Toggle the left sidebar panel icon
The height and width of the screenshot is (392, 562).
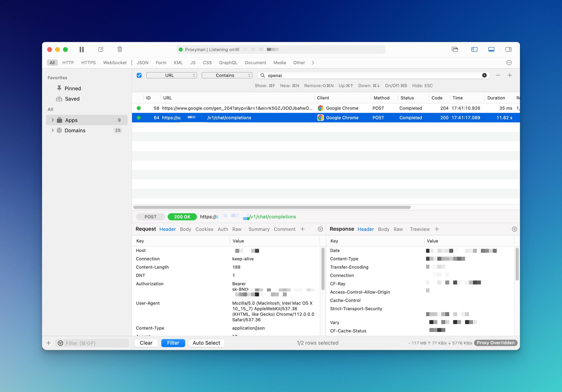[x=474, y=49]
